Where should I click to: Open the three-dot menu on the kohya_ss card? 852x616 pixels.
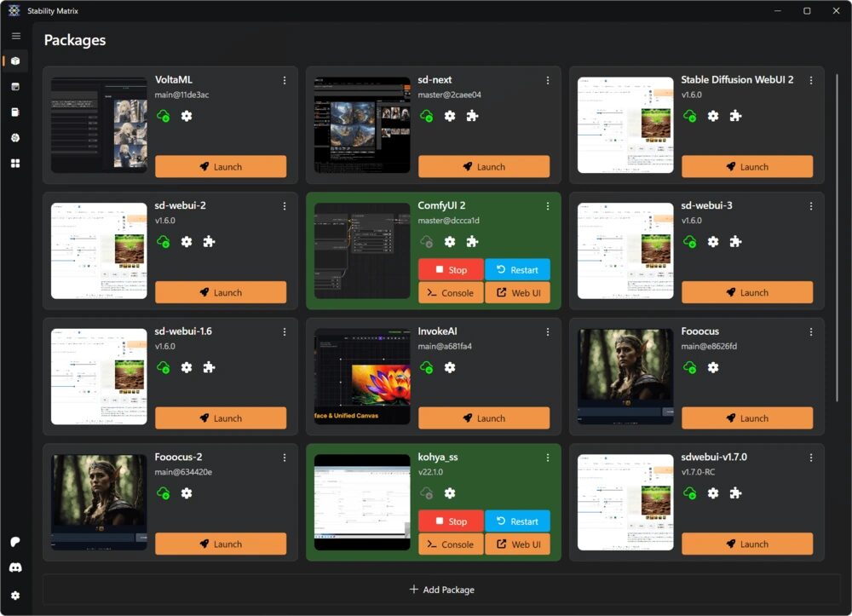548,458
